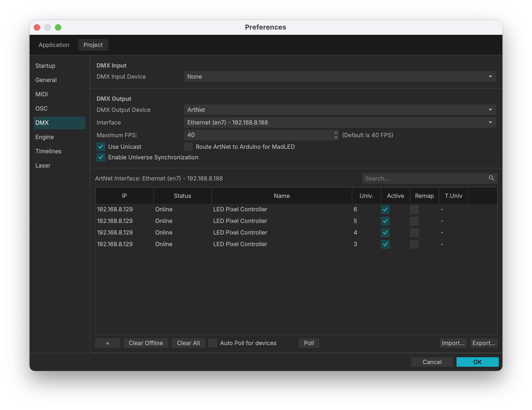Open Interface Ethernet dropdown
Image resolution: width=532 pixels, height=410 pixels.
coord(340,122)
